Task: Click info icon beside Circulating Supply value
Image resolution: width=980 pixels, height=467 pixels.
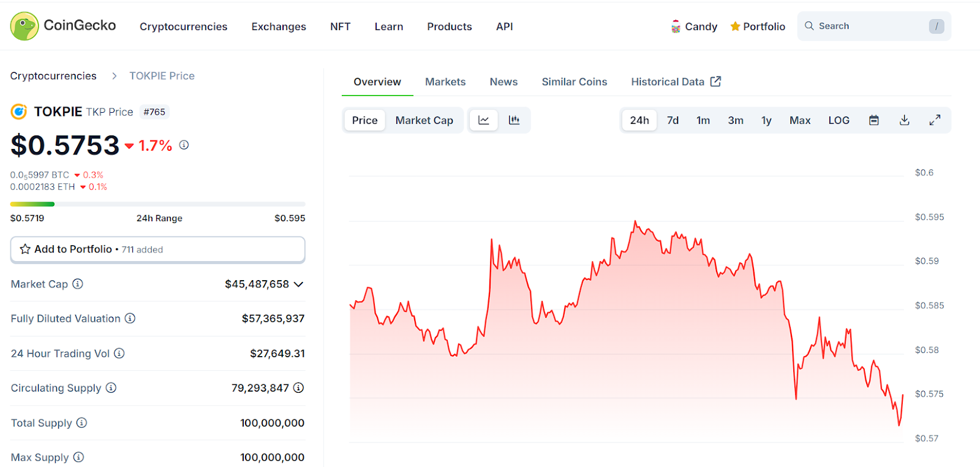Action: pyautogui.click(x=298, y=388)
